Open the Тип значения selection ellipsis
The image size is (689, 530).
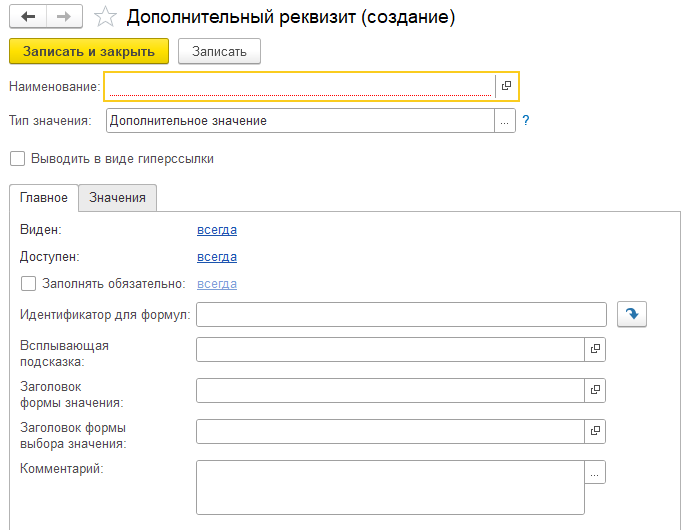pyautogui.click(x=505, y=121)
